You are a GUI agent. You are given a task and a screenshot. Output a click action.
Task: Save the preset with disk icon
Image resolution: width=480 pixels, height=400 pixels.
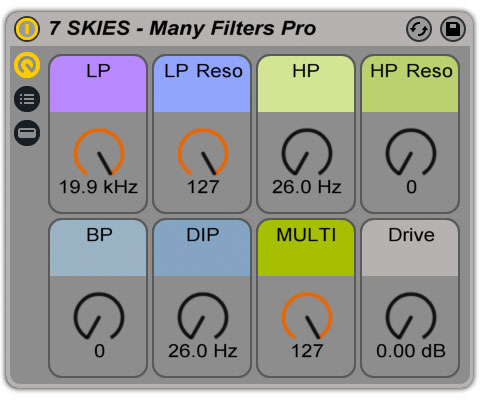point(453,29)
